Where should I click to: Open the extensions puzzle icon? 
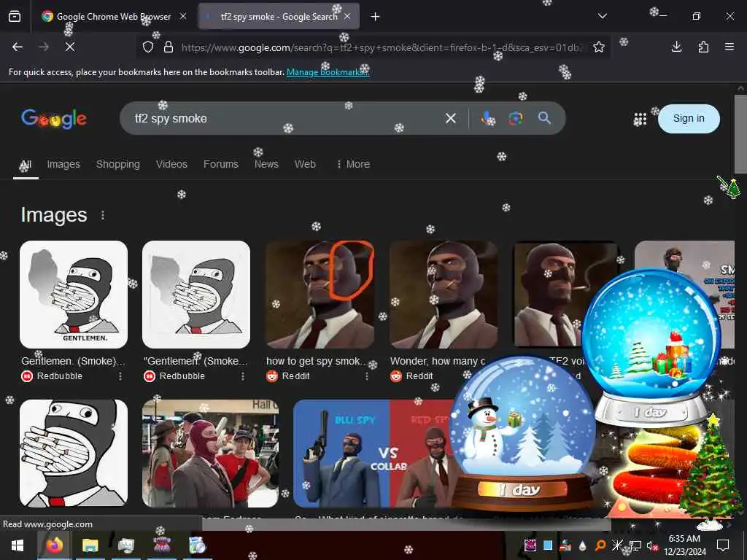[703, 47]
